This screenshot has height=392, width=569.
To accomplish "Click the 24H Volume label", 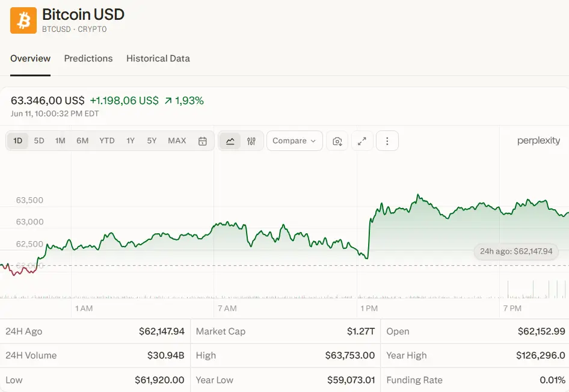I will coord(31,355).
